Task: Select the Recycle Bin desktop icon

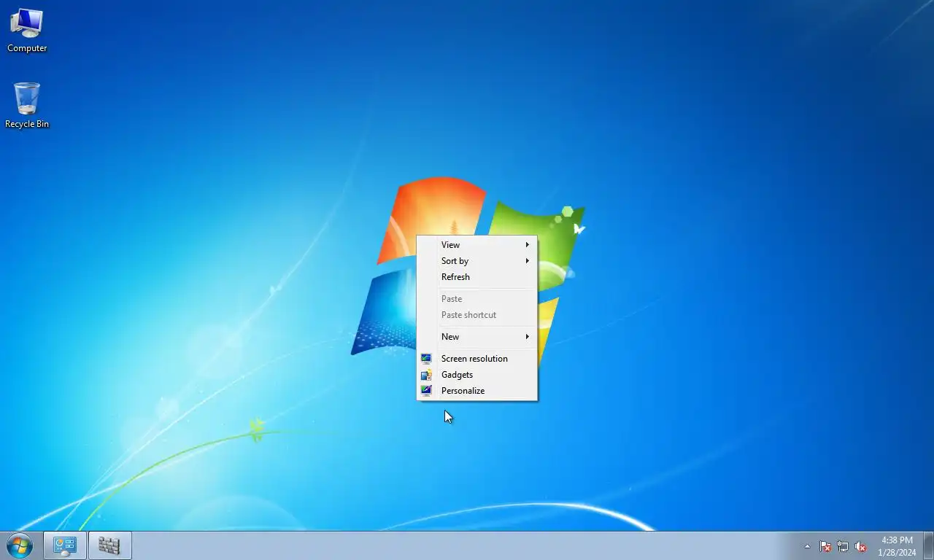Action: click(x=27, y=106)
